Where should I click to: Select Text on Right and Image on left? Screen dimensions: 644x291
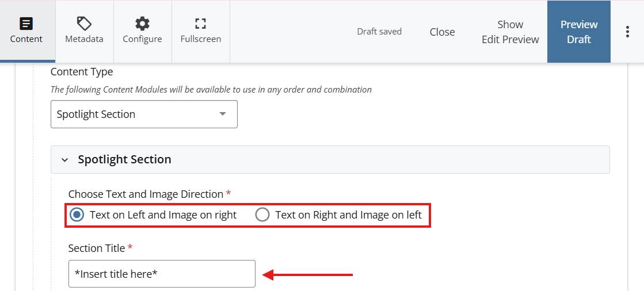[x=262, y=215]
